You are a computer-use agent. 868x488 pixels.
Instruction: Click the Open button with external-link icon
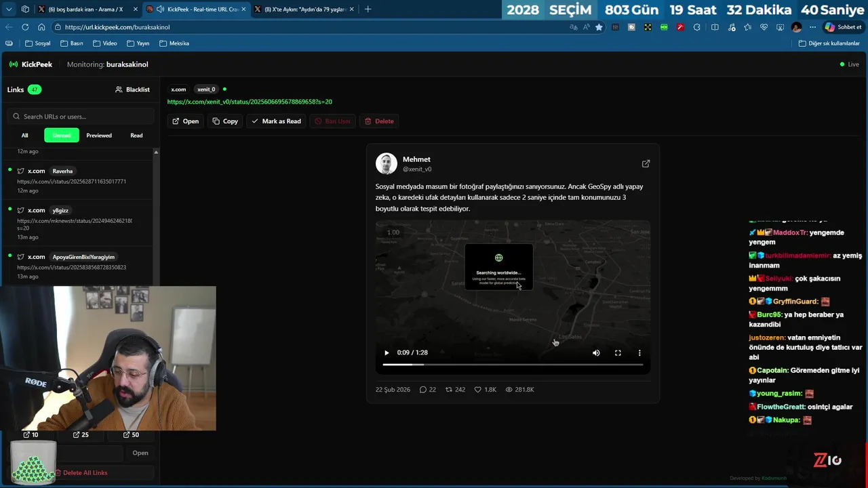point(185,121)
